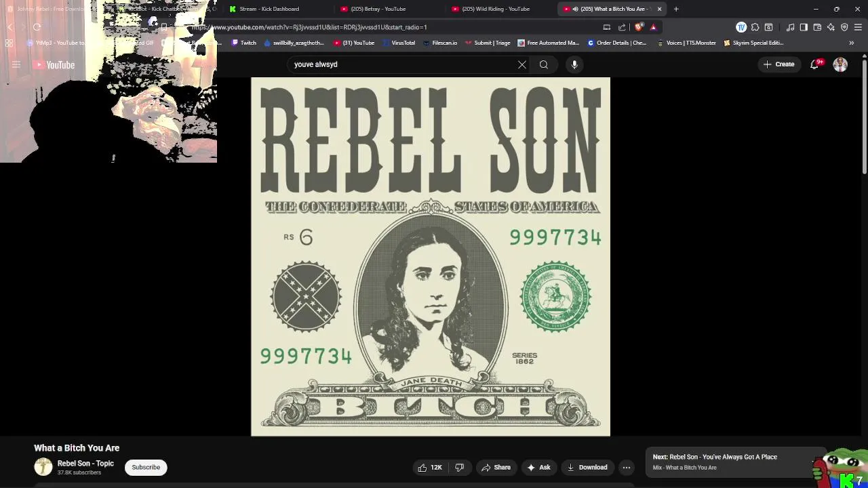Click the Rebel Son album art video
This screenshot has width=868, height=488.
(431, 257)
